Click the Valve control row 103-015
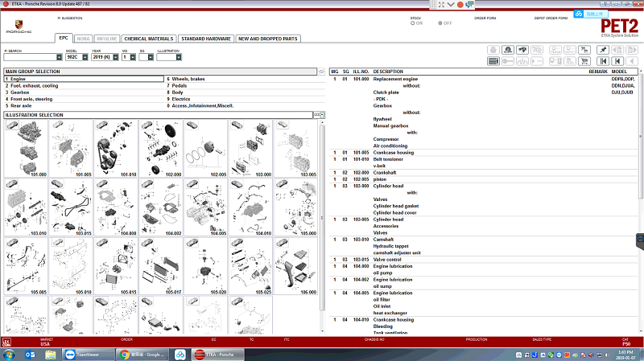The height and width of the screenshot is (361, 644). (x=485, y=260)
